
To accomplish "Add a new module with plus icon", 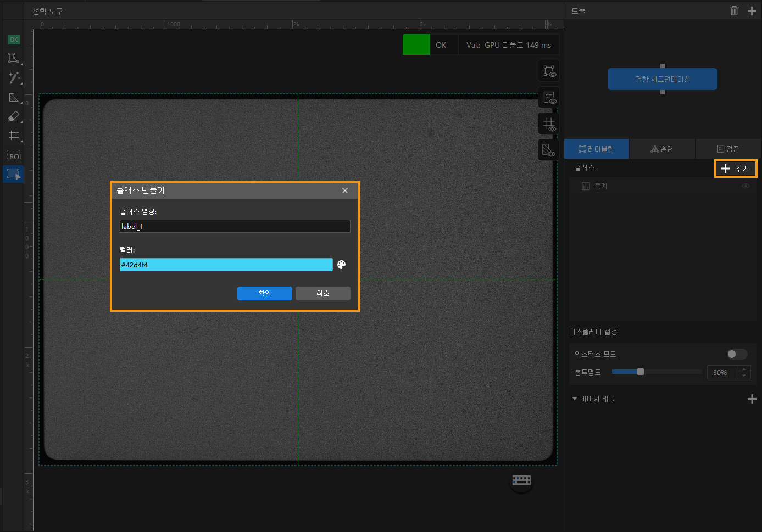I will 752,11.
